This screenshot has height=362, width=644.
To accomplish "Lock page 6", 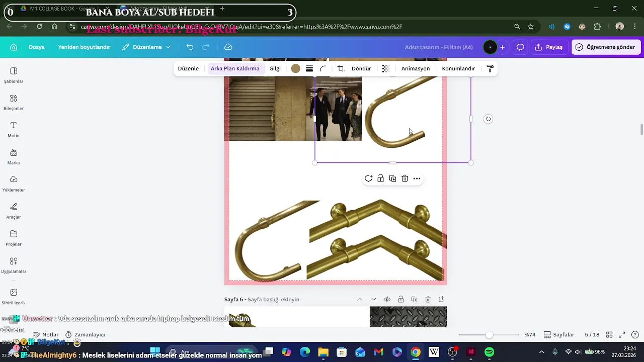I will point(400,299).
